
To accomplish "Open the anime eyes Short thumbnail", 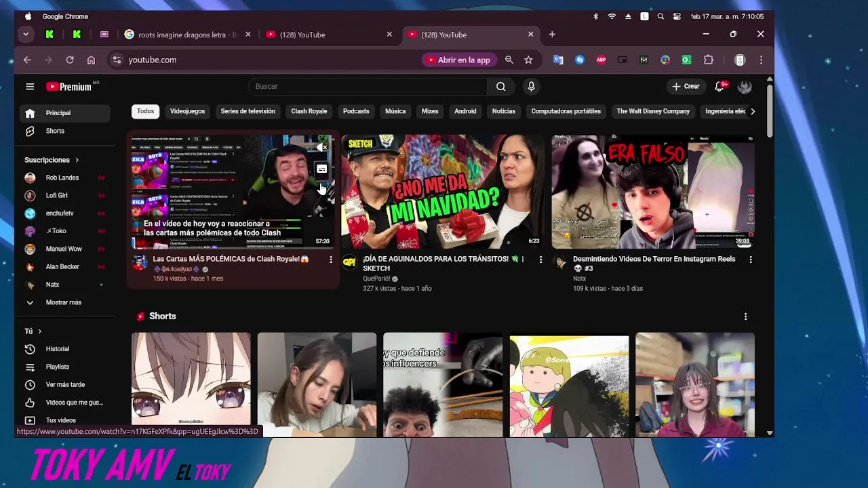I will [x=191, y=384].
